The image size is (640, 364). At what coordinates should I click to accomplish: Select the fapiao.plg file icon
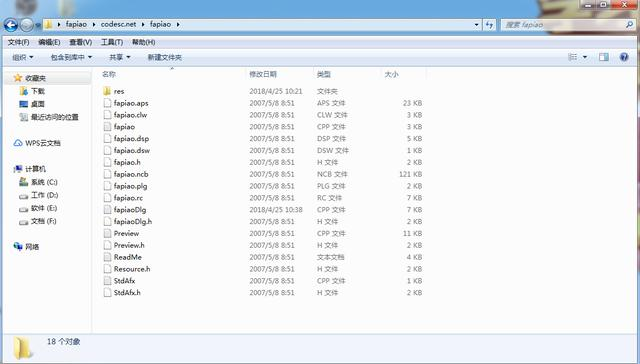[x=107, y=186]
